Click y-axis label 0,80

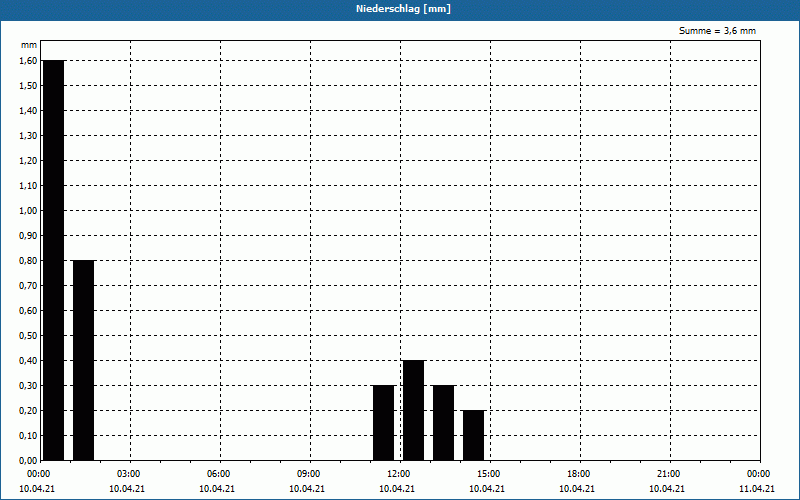click(x=28, y=260)
